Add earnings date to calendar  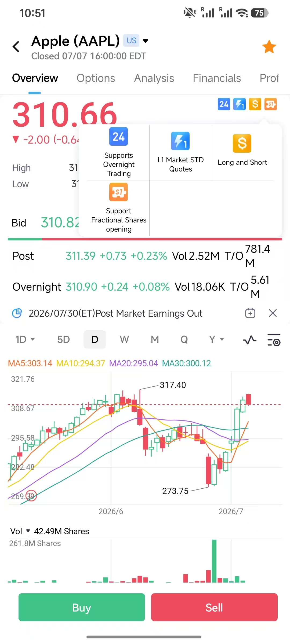coord(250,313)
